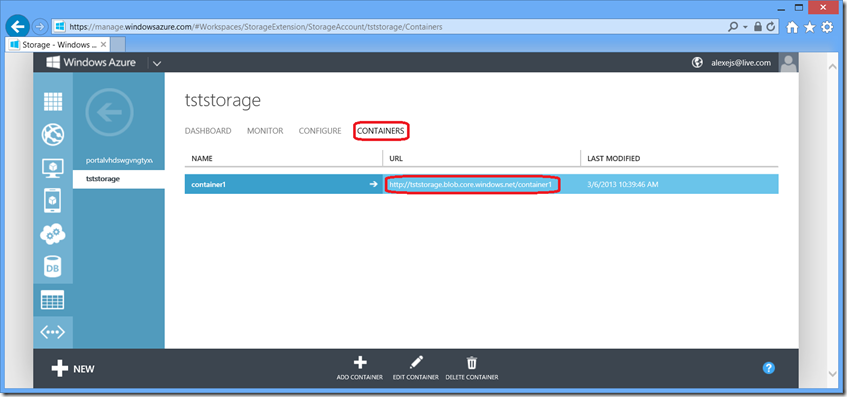The height and width of the screenshot is (397, 847).
Task: Switch to the Monitor tab
Action: (x=265, y=131)
